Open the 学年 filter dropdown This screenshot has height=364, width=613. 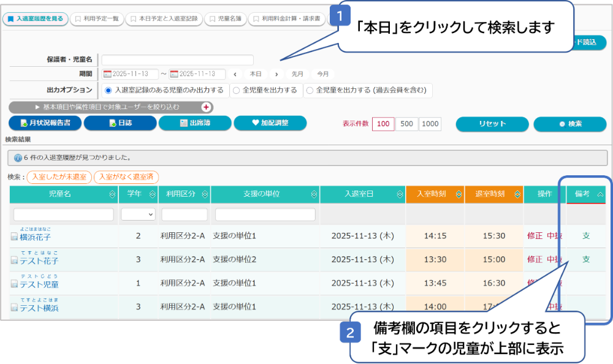[138, 214]
